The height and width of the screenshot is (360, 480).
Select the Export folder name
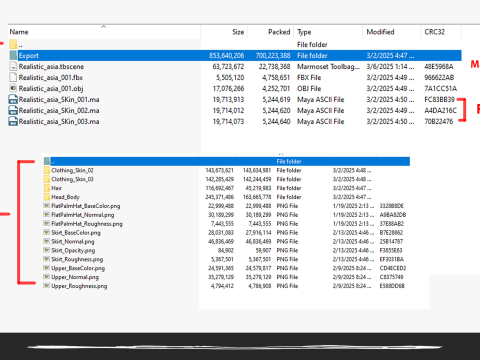pos(29,56)
